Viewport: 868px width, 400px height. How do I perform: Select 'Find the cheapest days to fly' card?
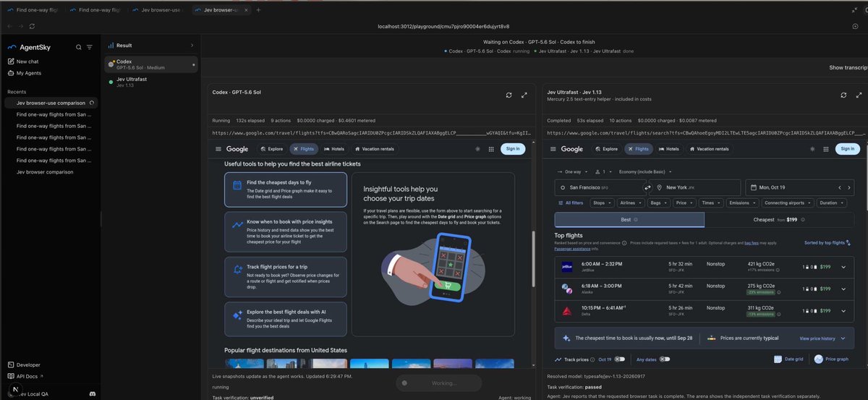click(x=285, y=190)
